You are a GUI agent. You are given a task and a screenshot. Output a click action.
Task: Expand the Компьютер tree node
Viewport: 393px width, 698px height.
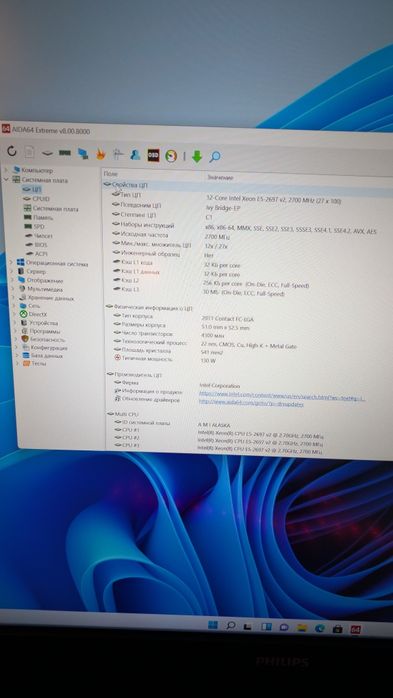click(x=6, y=170)
